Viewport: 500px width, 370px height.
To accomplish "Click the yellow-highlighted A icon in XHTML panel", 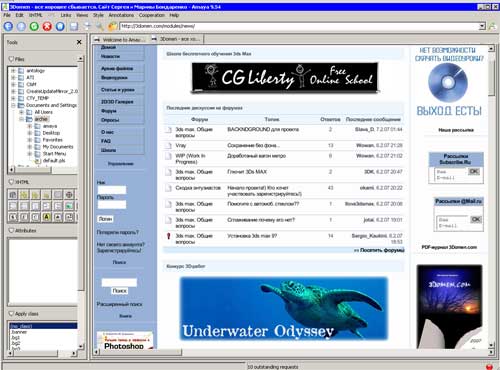I will pyautogui.click(x=46, y=217).
